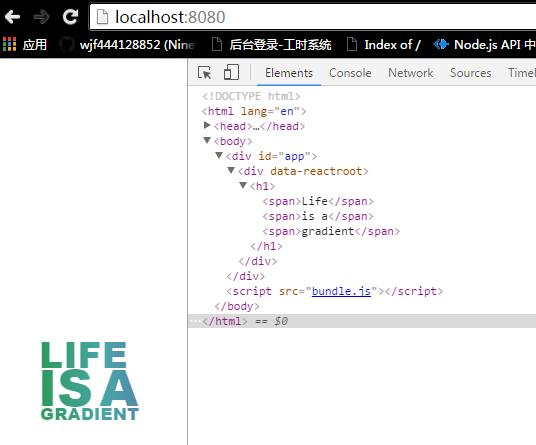Switch to the Timeline tab
The image size is (536, 445).
[522, 73]
